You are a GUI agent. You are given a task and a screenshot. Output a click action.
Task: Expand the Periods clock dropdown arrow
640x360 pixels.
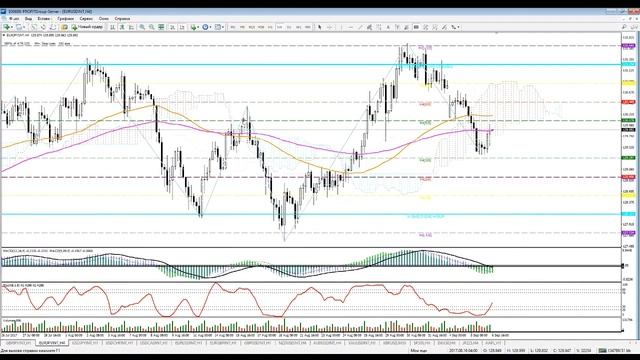pos(210,27)
